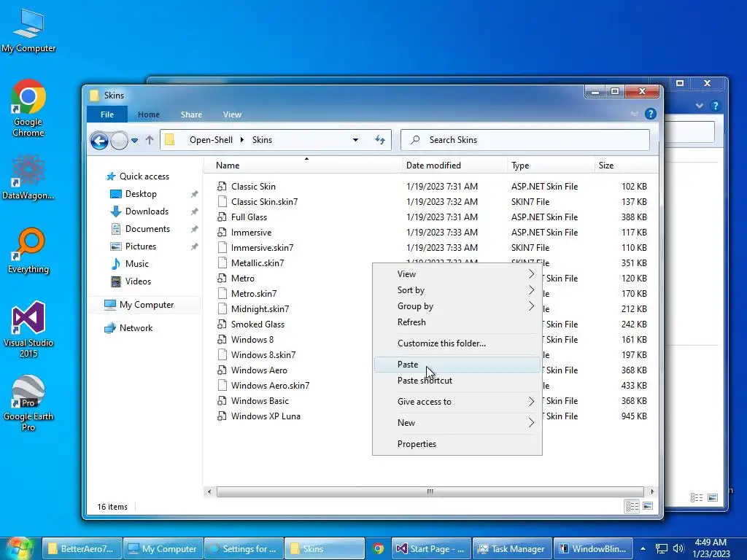The image size is (747, 560).
Task: Open My Computer desktop icon
Action: (x=28, y=30)
